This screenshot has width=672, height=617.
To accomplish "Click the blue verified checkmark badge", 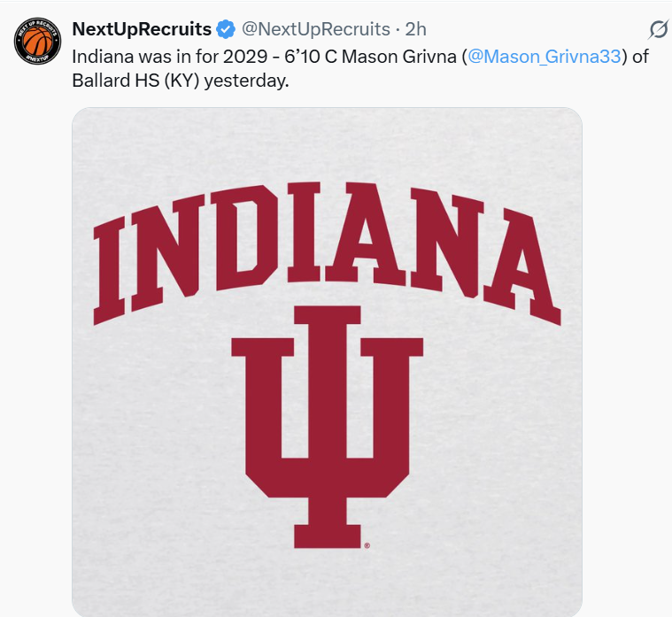I will pyautogui.click(x=226, y=29).
